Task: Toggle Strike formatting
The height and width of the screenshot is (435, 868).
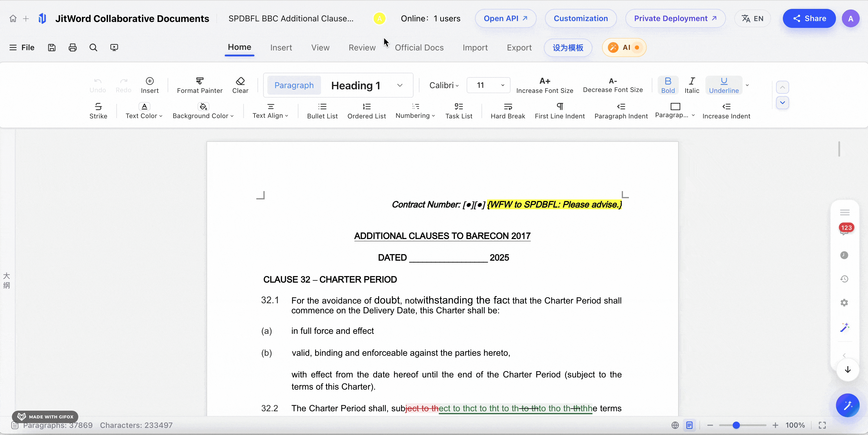Action: 98,111
